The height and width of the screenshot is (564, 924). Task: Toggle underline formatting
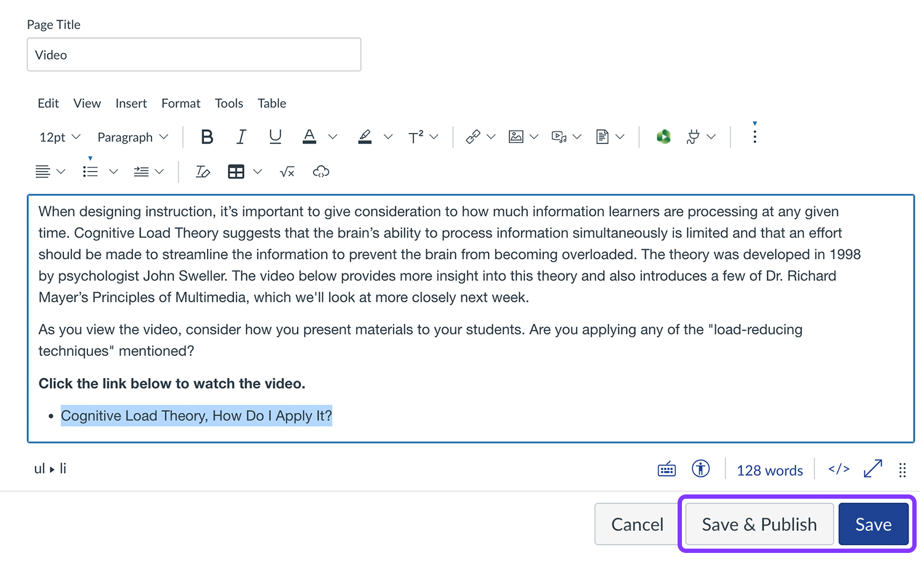click(275, 137)
